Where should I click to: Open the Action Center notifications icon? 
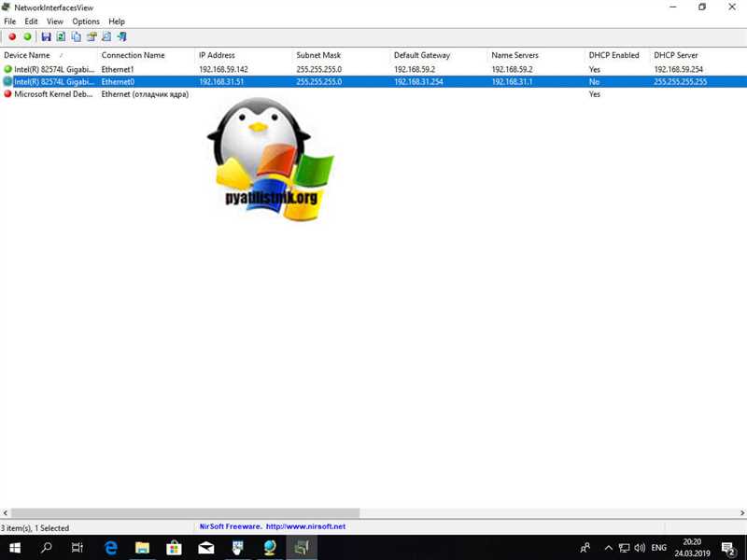click(728, 548)
